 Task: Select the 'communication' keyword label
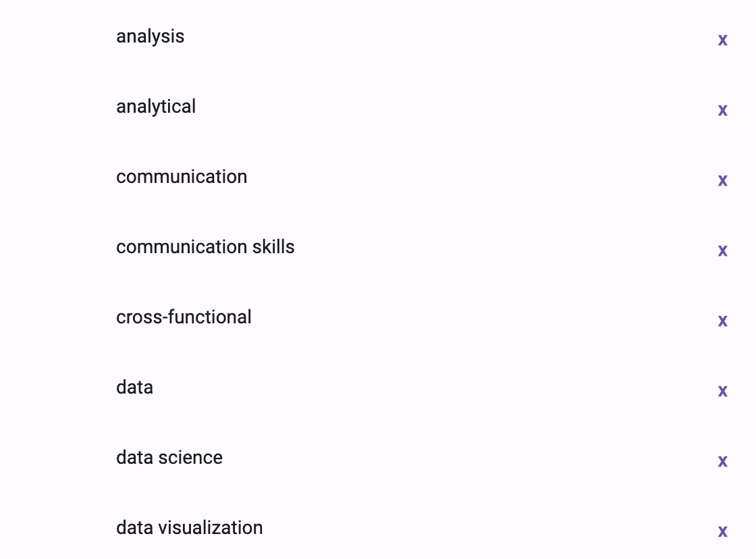coord(182,176)
